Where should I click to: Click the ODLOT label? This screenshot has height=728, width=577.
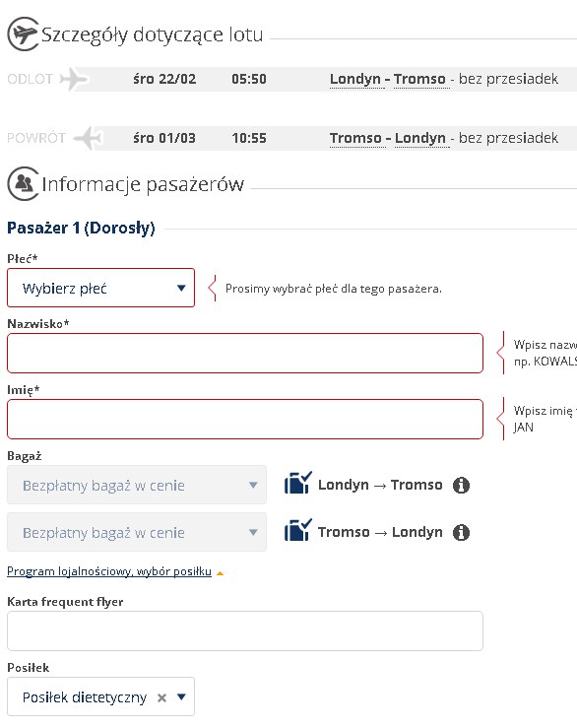(31, 79)
